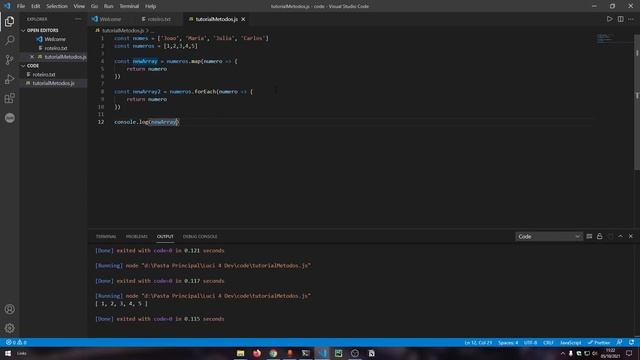Viewport: 640px width, 360px height.
Task: Change the UTF-8 file encoding
Action: coord(530,342)
